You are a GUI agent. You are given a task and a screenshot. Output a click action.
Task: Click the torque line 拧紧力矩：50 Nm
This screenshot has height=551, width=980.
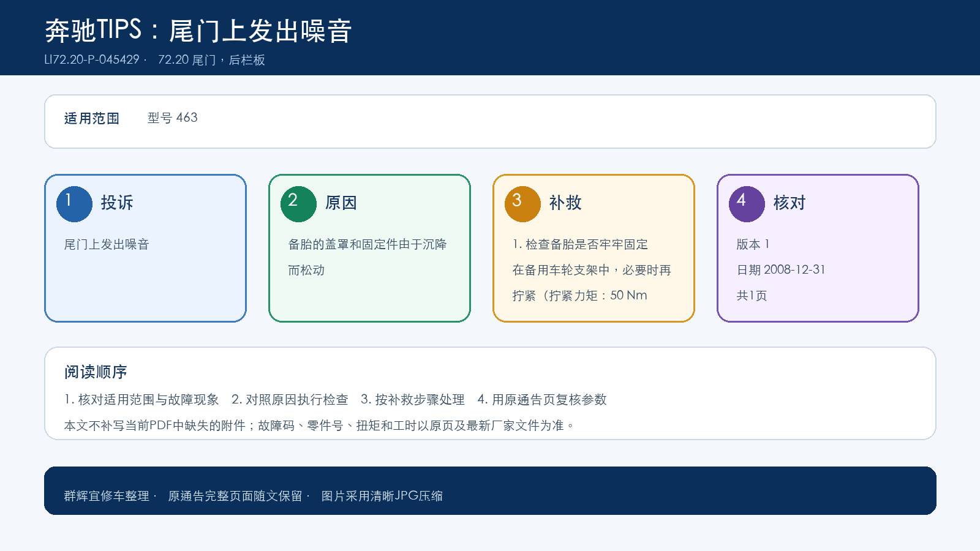[580, 296]
